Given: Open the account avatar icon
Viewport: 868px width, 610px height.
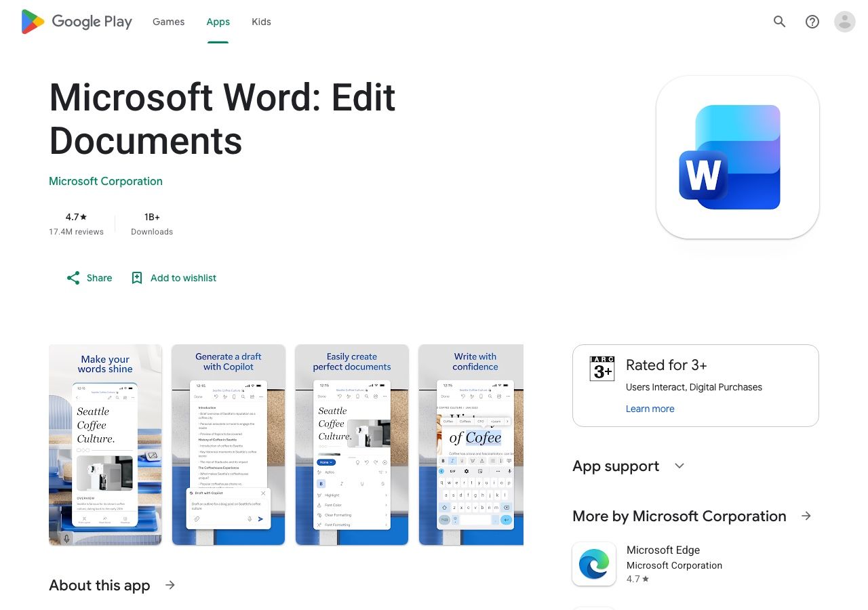Looking at the screenshot, I should click(845, 22).
